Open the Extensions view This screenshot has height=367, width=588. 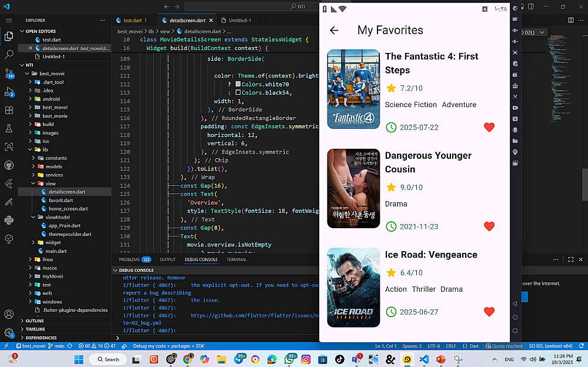9,110
